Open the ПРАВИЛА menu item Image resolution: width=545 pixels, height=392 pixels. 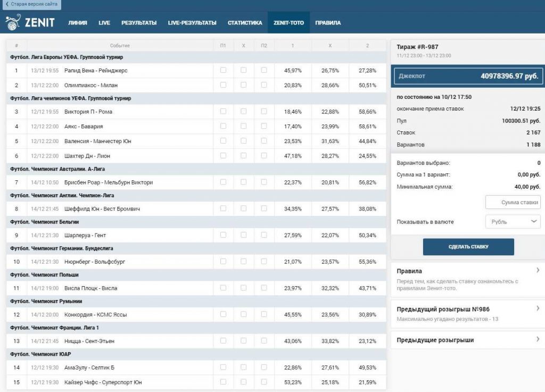click(328, 22)
